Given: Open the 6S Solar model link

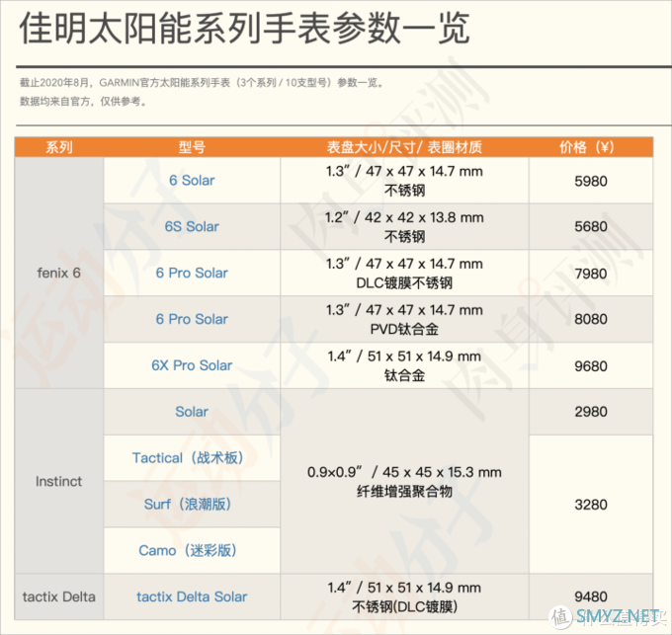Looking at the screenshot, I should click(192, 226).
